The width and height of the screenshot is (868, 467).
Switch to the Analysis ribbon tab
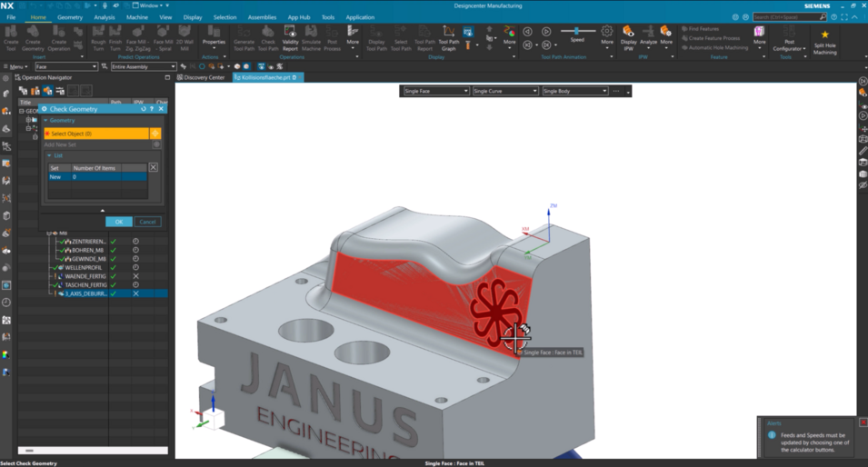105,17
